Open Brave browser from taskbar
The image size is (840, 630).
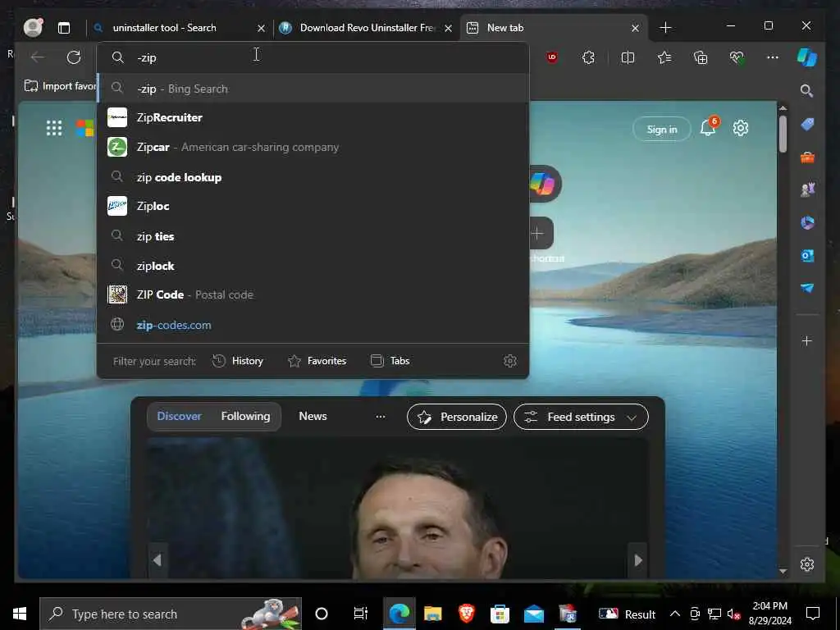(467, 614)
